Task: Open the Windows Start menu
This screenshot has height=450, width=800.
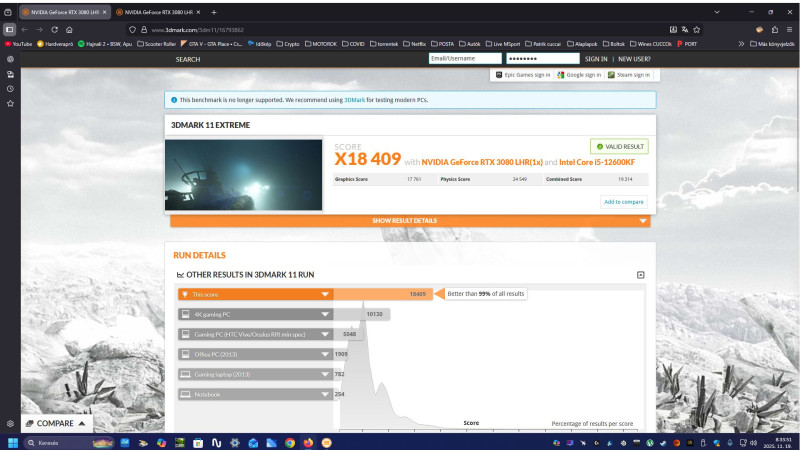Action: 13,443
